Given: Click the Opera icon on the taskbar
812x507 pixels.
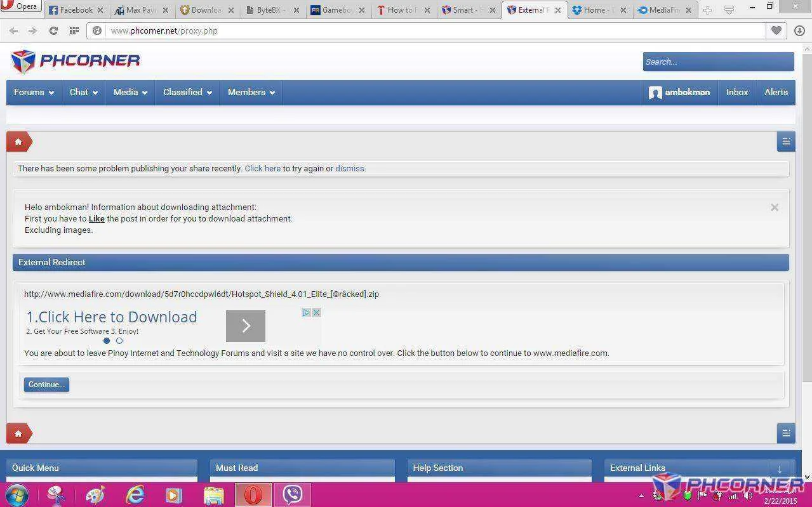Looking at the screenshot, I should pos(253,495).
